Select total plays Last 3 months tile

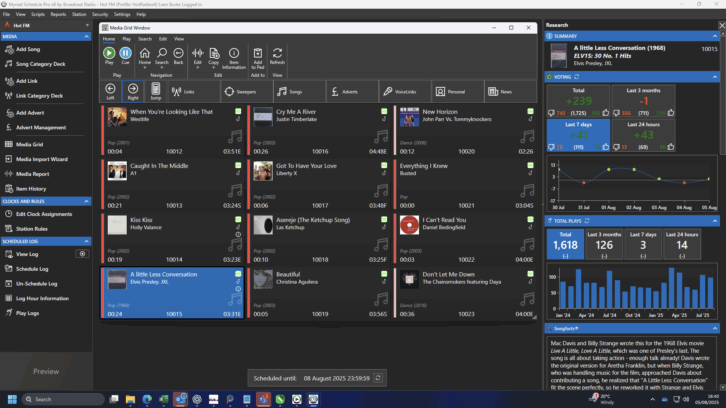[604, 244]
